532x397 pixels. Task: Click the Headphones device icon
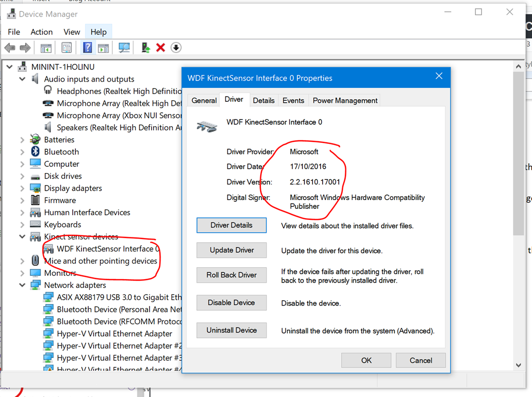(48, 90)
